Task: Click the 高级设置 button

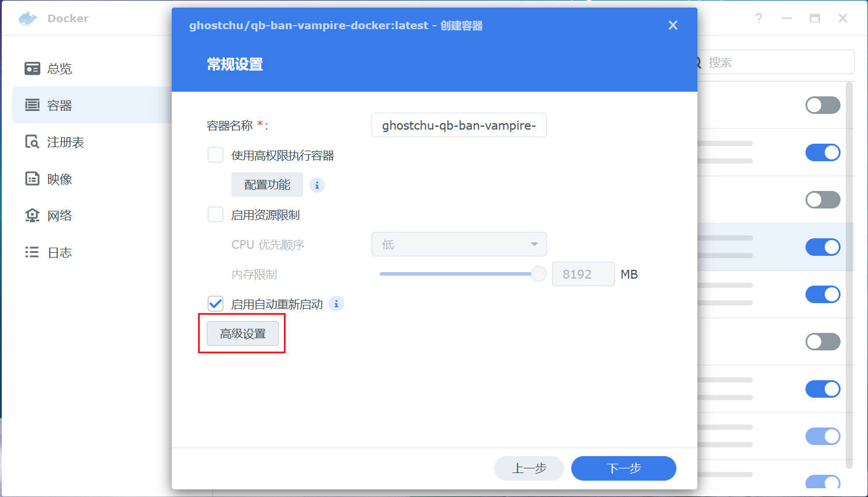Action: point(242,333)
